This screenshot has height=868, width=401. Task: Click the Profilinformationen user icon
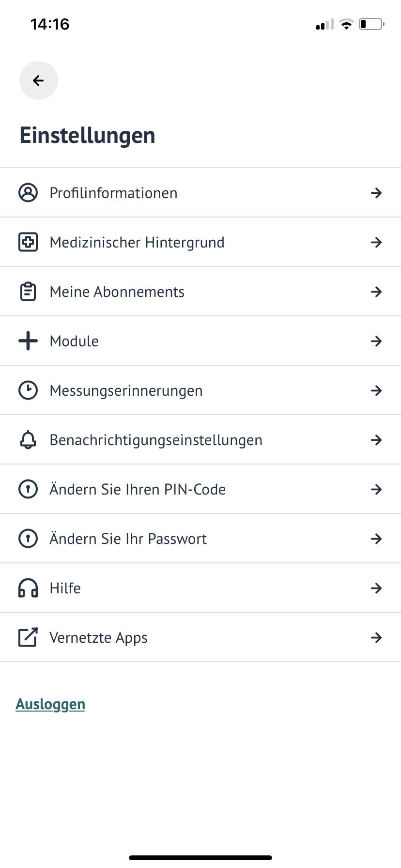(x=28, y=193)
